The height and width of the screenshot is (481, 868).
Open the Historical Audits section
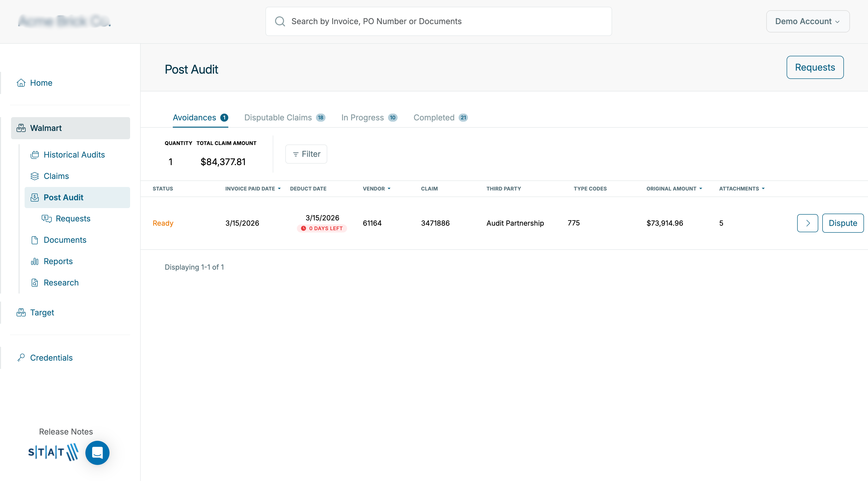coord(74,155)
